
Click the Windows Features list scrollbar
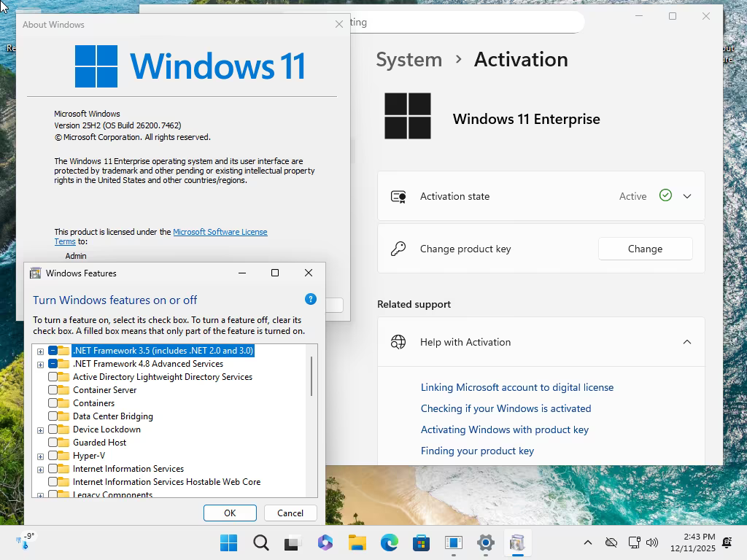(311, 376)
